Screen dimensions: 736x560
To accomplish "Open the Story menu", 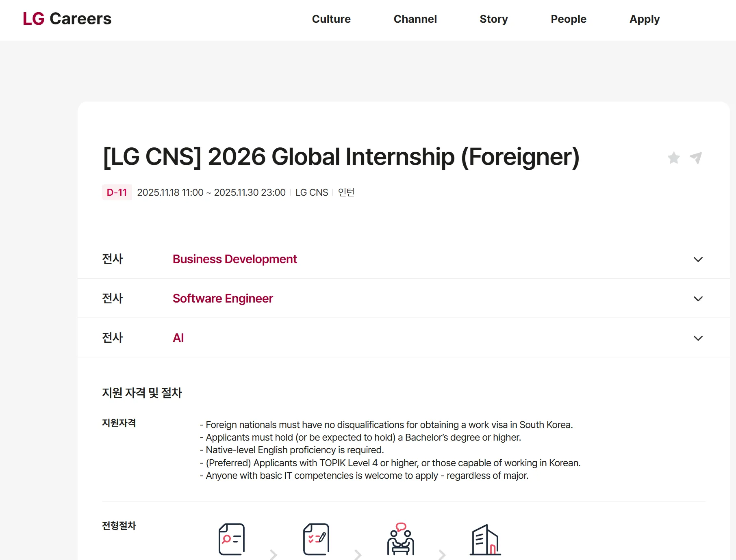I will [494, 19].
